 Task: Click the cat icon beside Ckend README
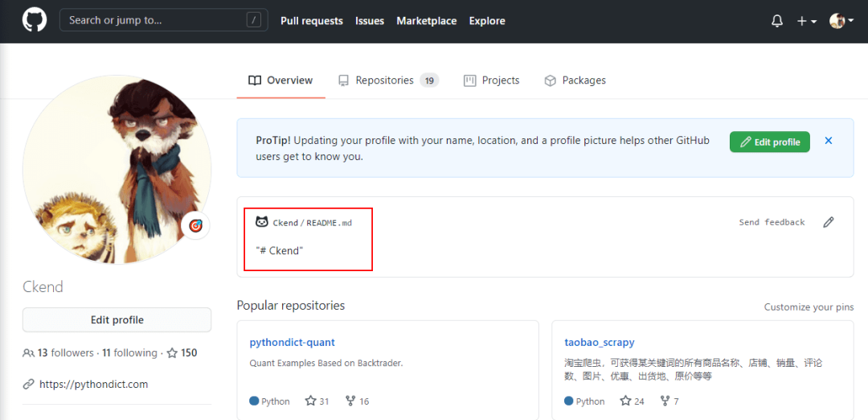[261, 221]
